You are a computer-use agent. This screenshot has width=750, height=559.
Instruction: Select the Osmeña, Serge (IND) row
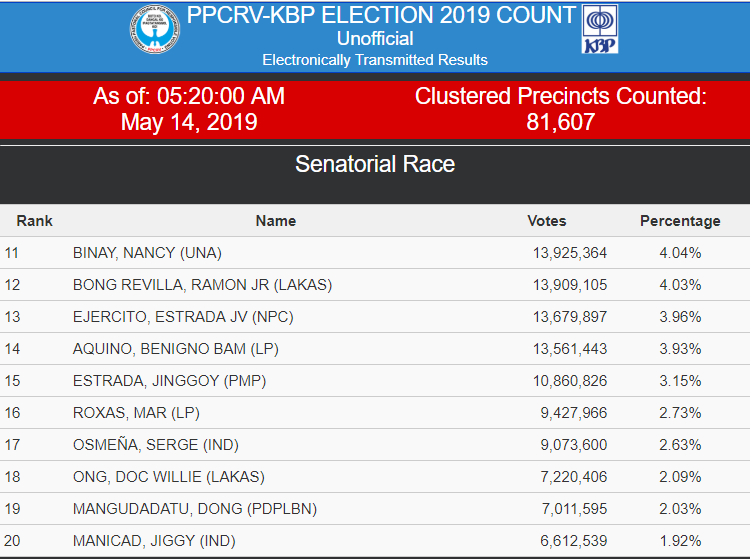click(375, 445)
